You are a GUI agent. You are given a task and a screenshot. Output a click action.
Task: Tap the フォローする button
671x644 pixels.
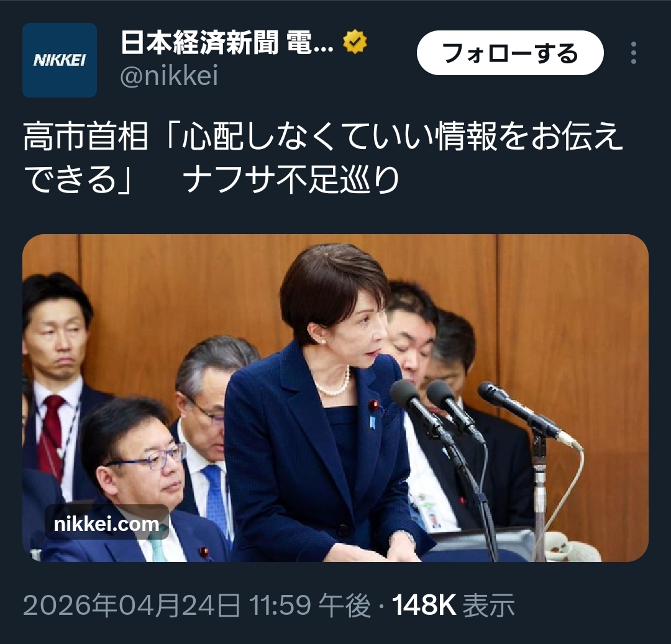click(x=510, y=53)
